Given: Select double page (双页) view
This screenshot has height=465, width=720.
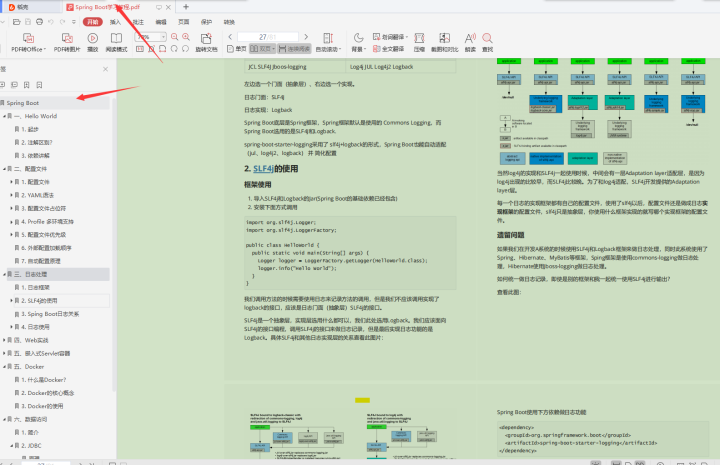Looking at the screenshot, I should [x=262, y=49].
